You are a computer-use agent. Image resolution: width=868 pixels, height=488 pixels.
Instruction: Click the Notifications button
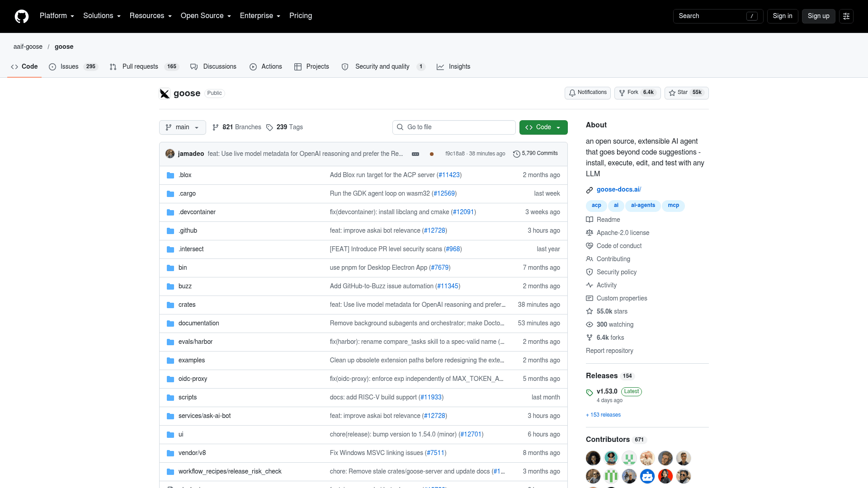(588, 93)
